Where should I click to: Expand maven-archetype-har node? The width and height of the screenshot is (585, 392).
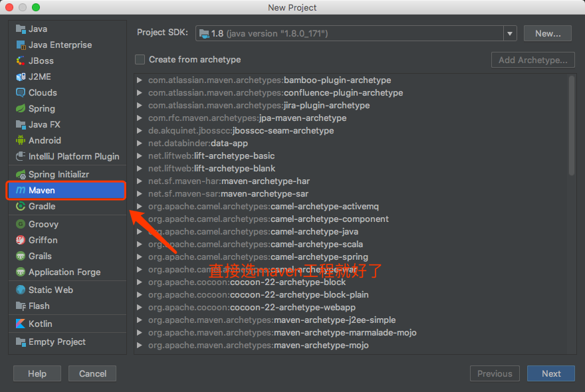139,181
